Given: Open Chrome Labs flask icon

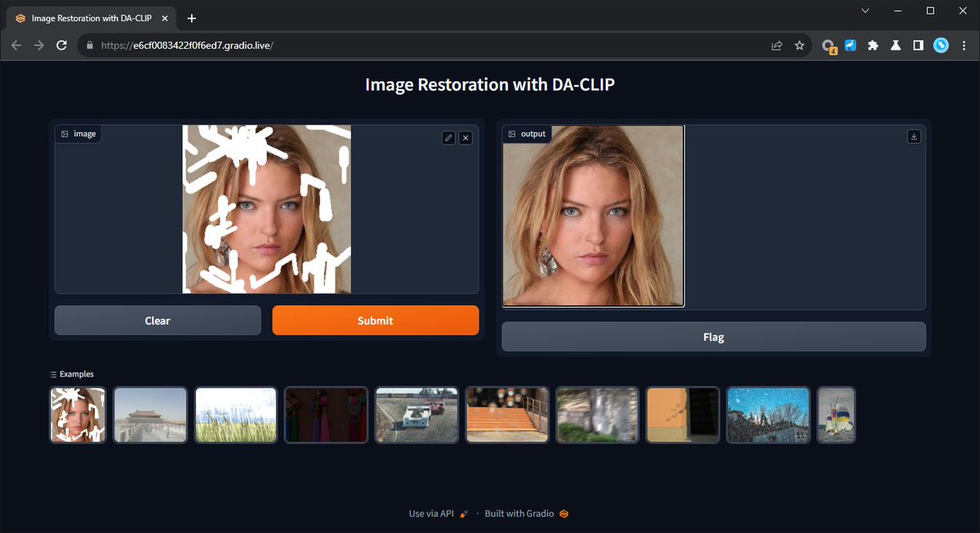Looking at the screenshot, I should tap(896, 46).
